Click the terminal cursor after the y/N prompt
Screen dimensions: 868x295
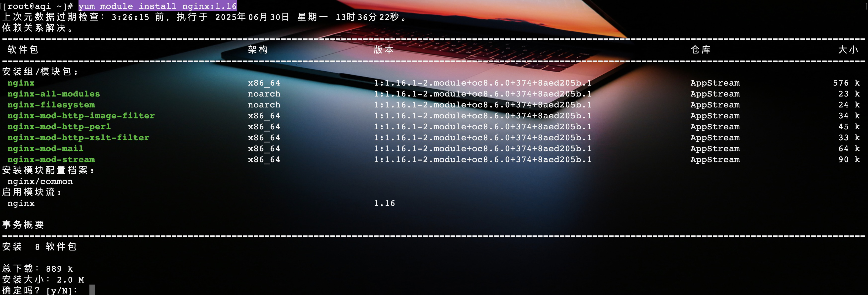click(x=92, y=290)
